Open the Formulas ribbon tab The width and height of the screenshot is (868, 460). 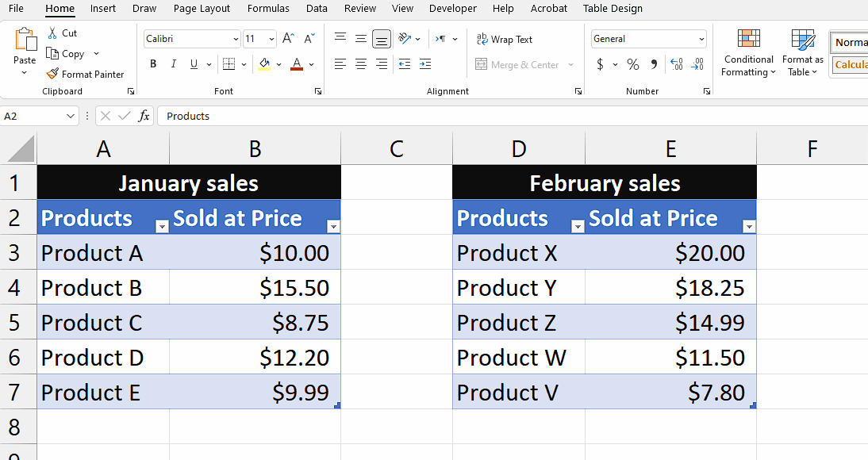[268, 9]
